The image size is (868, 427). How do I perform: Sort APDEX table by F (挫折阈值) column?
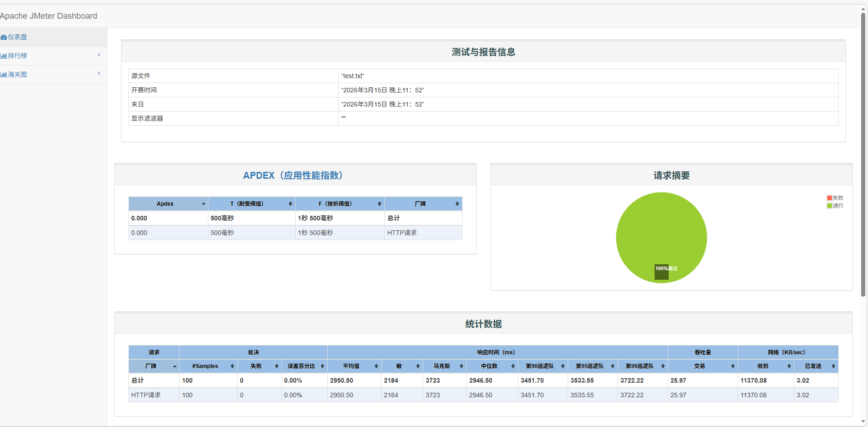[x=340, y=204]
